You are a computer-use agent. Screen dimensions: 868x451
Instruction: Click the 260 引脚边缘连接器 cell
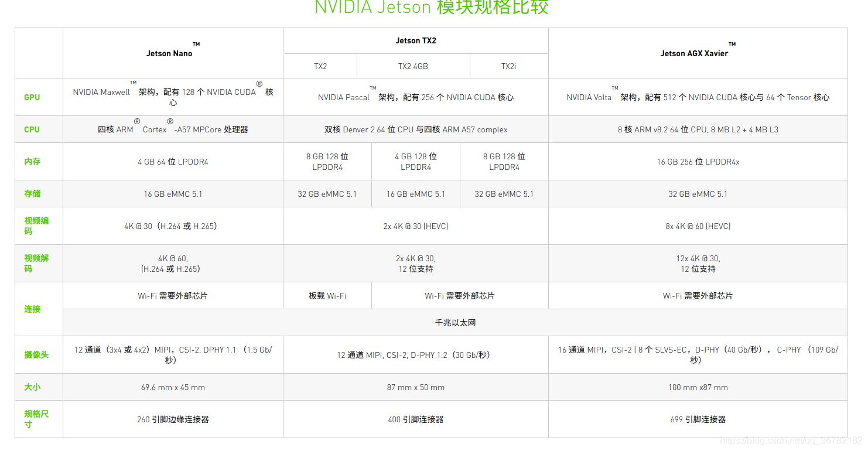tap(173, 419)
